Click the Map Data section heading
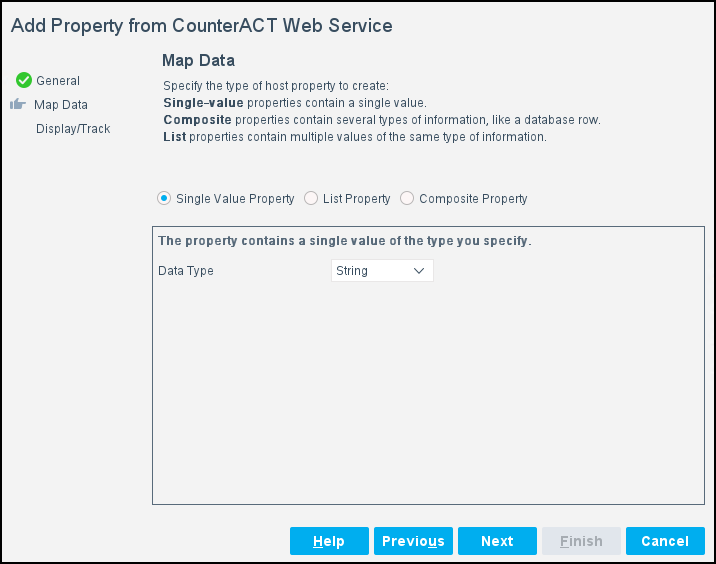Image resolution: width=716 pixels, height=564 pixels. pyautogui.click(x=198, y=61)
